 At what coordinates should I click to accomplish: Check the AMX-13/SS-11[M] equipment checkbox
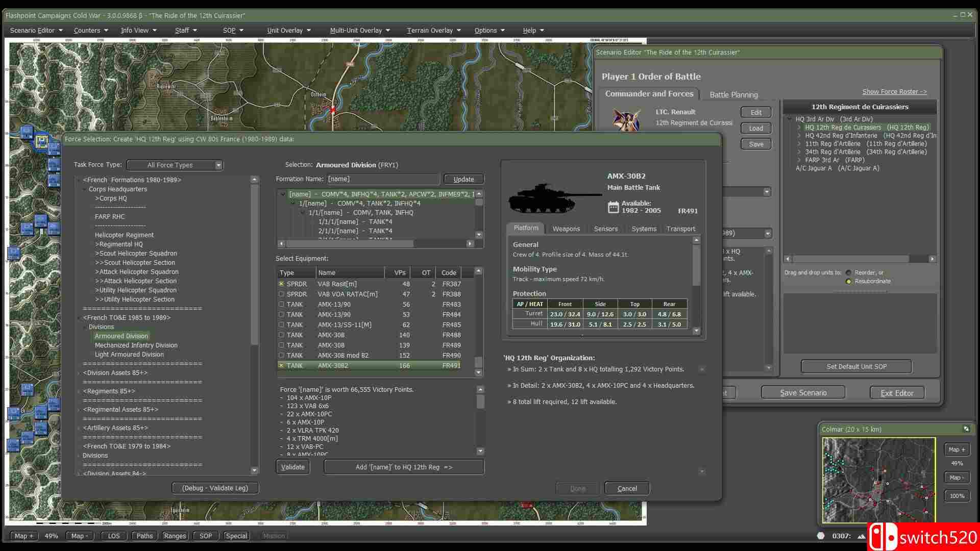[x=281, y=324]
